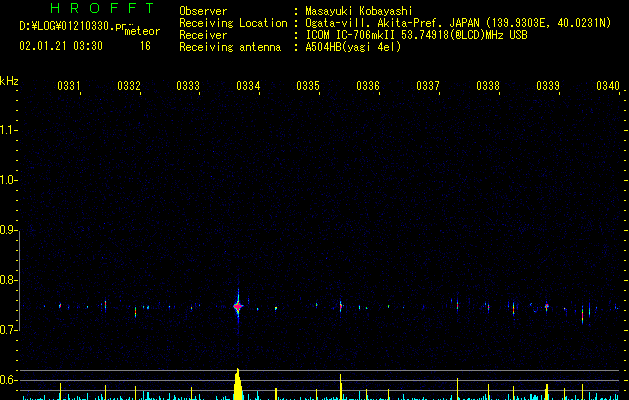629x400 pixels.
Task: Click the tall yellow intensity peak below 0334
Action: (x=238, y=384)
